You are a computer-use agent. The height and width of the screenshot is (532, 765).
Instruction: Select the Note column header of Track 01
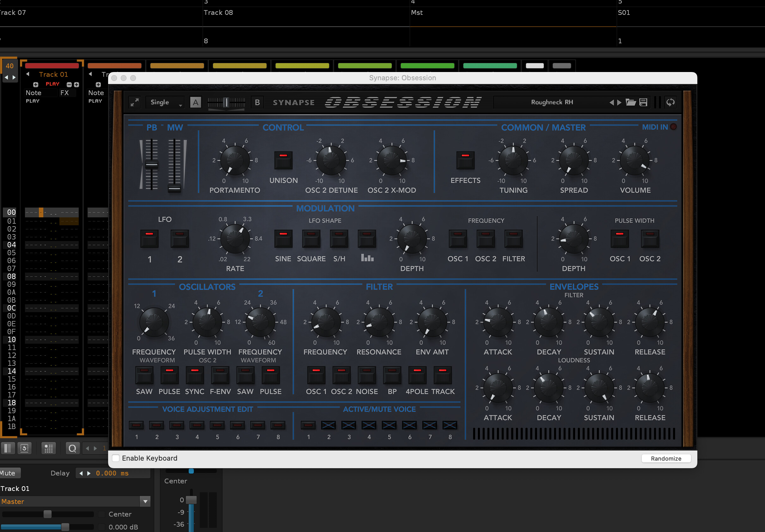(33, 93)
